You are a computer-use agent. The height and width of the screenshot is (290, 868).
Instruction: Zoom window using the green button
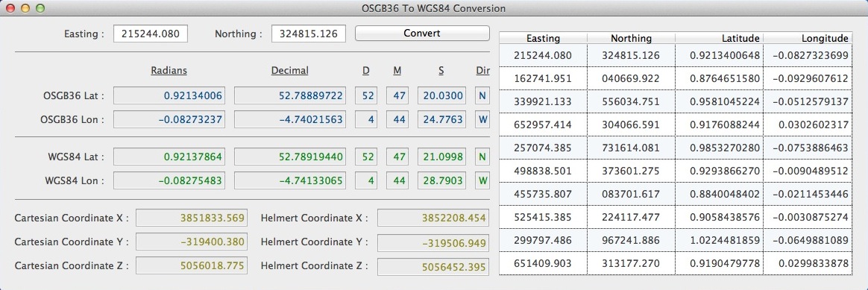point(40,8)
